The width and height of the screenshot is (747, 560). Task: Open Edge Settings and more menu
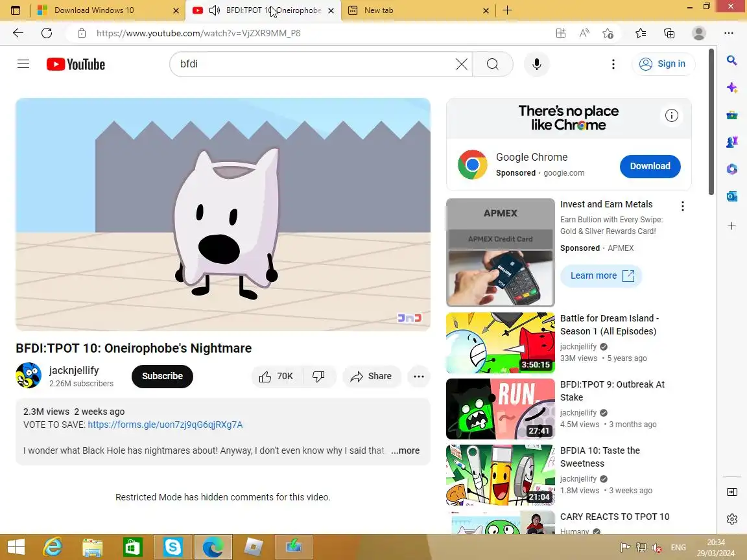tap(728, 33)
